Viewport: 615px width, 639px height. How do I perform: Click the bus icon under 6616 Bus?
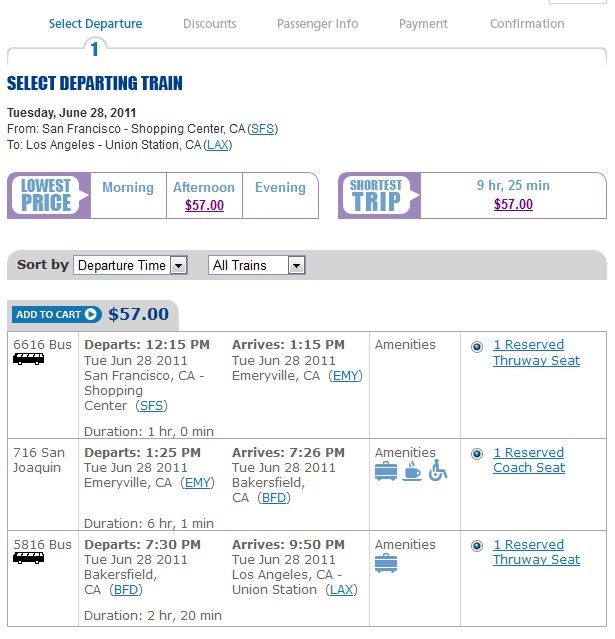29,359
